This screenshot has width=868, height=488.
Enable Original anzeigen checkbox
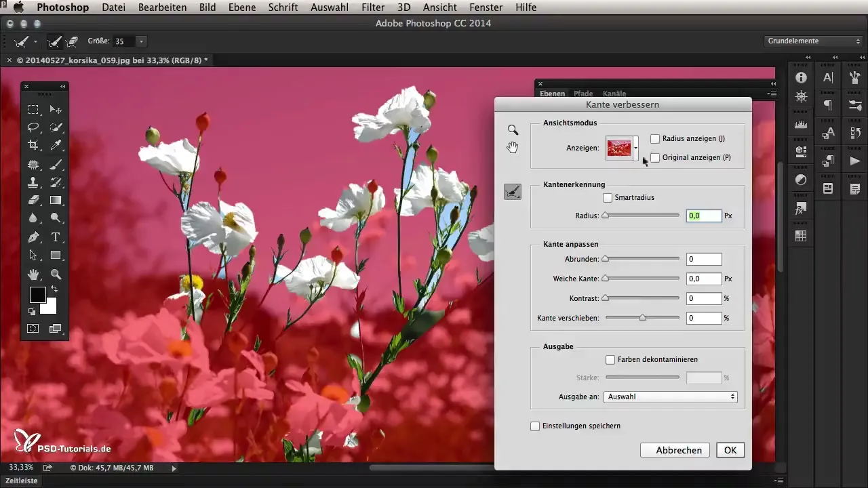(x=655, y=157)
